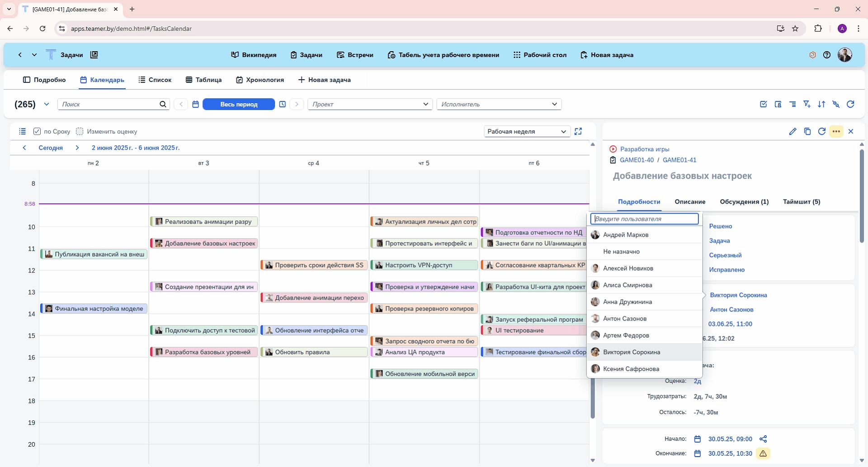
Task: Click the sort arrows icon
Action: tap(821, 105)
